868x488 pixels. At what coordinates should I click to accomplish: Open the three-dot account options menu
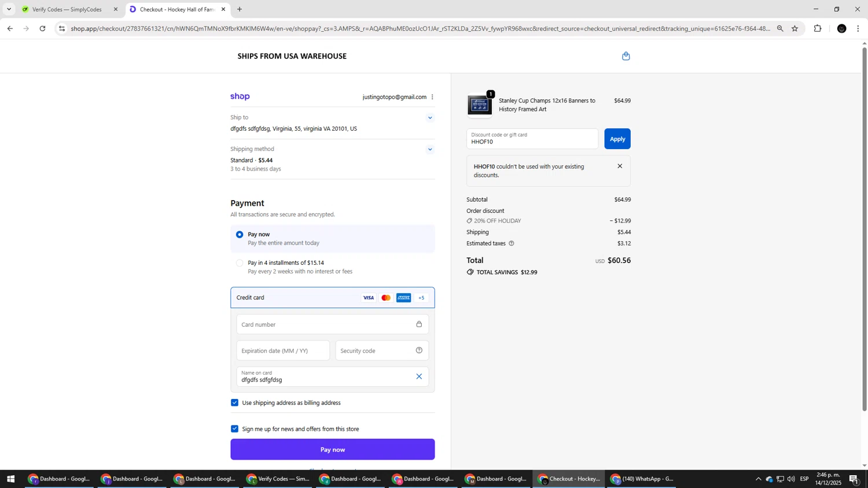432,97
